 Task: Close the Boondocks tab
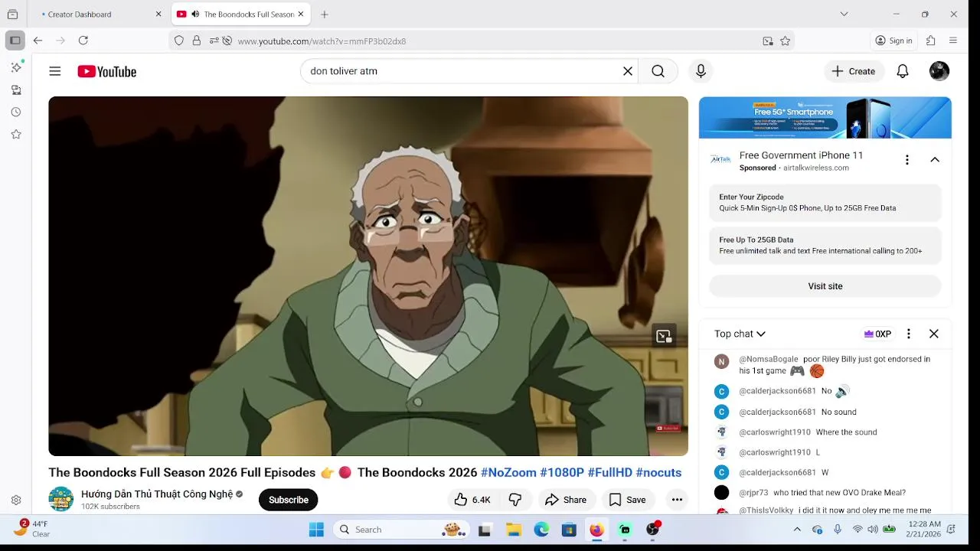pos(301,14)
